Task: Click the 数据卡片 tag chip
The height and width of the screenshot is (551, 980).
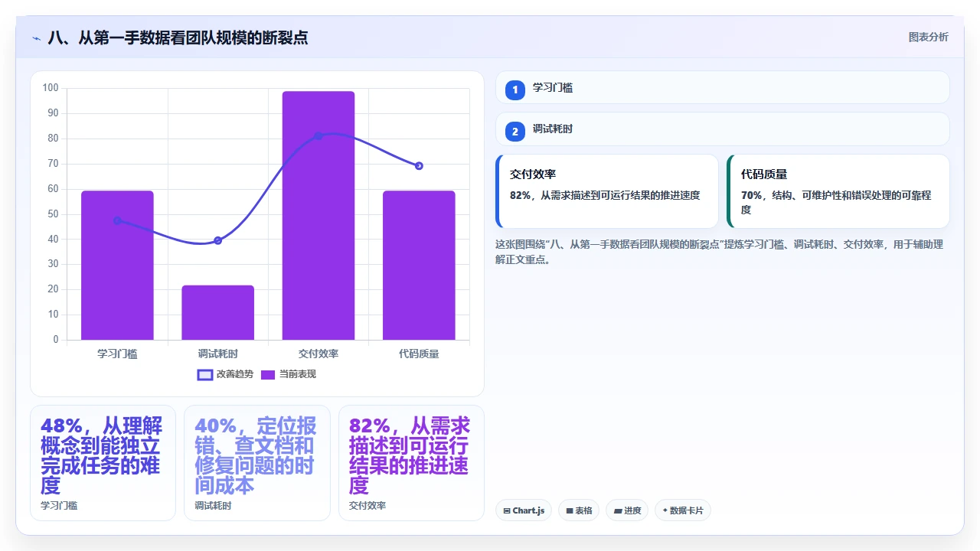Action: click(683, 510)
